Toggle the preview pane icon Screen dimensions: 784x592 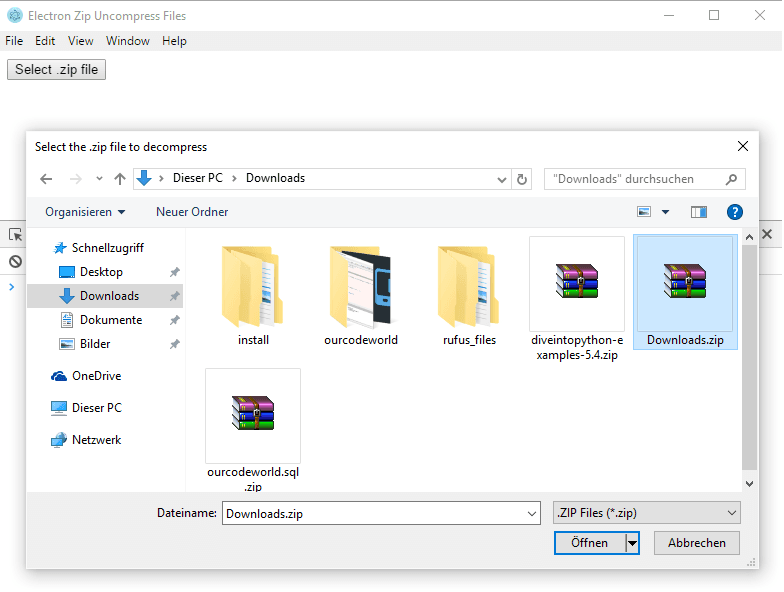[698, 212]
